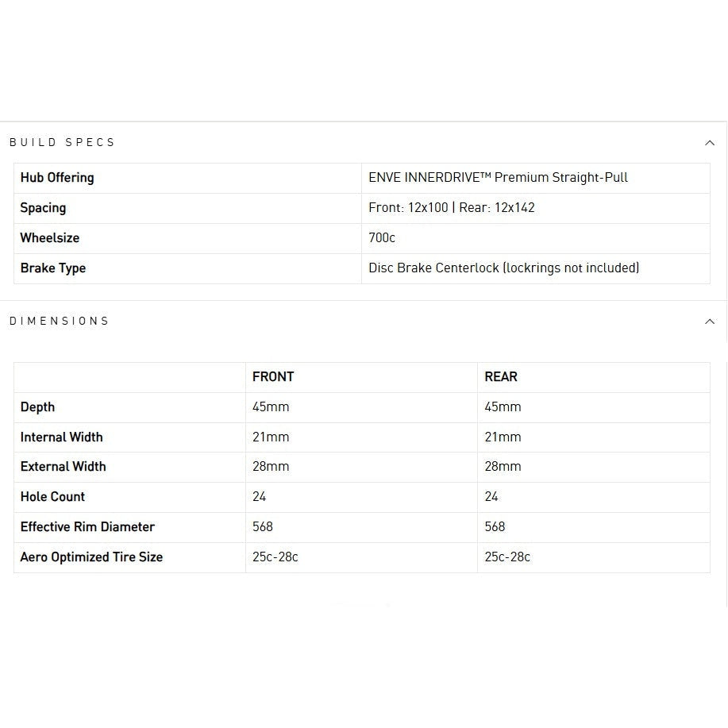
Task: Click the Front 12x100 Rear 12x142 spacing value
Action: 452,208
